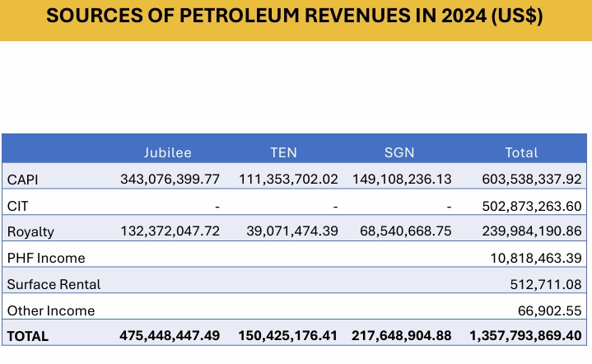Click PHF Income total 10,818,463.39
Image resolution: width=592 pixels, height=364 pixels.
coord(530,258)
